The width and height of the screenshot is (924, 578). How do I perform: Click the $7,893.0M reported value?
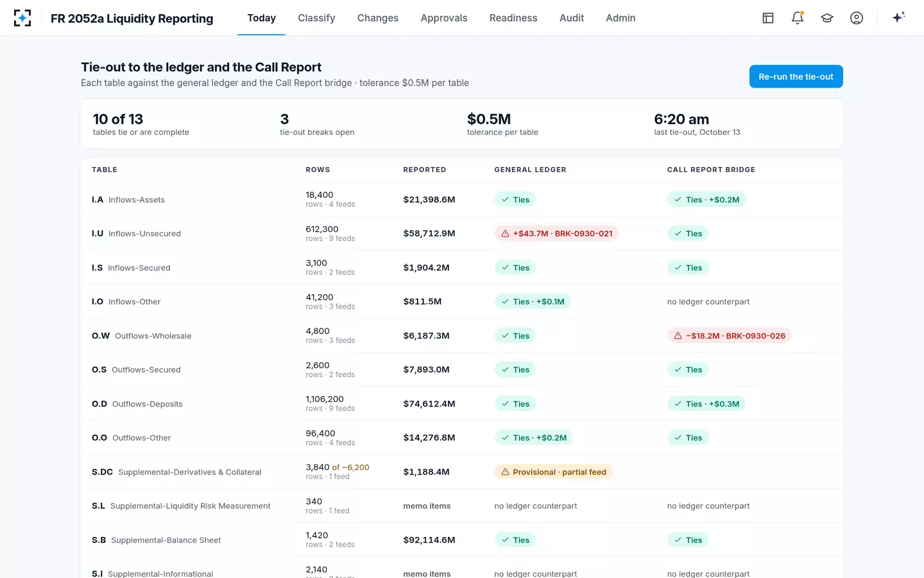click(x=426, y=370)
